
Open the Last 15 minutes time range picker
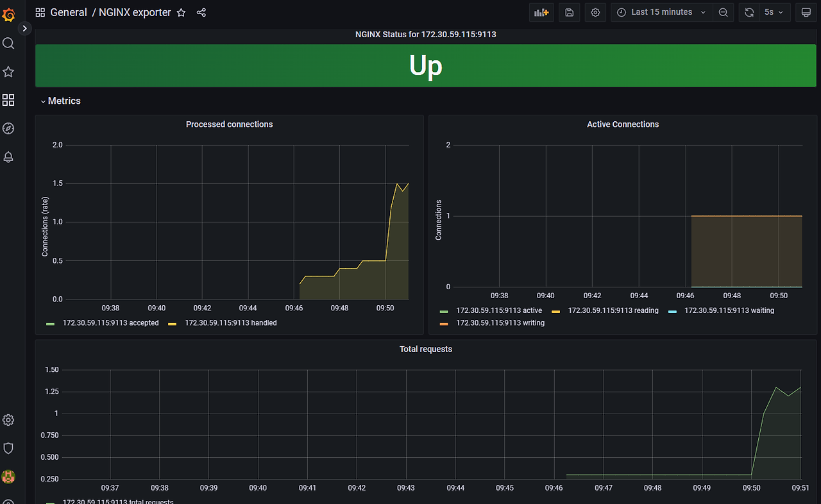[661, 12]
